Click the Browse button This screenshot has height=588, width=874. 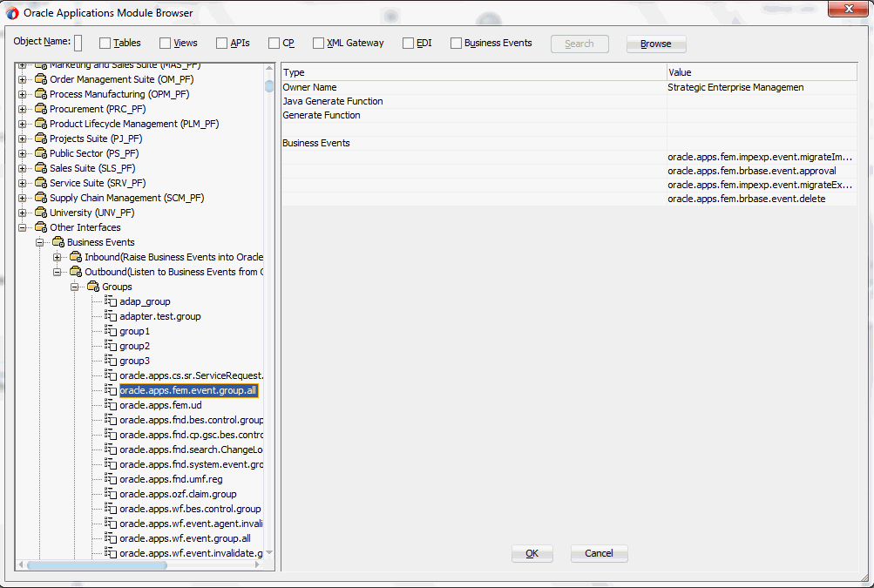pyautogui.click(x=656, y=44)
